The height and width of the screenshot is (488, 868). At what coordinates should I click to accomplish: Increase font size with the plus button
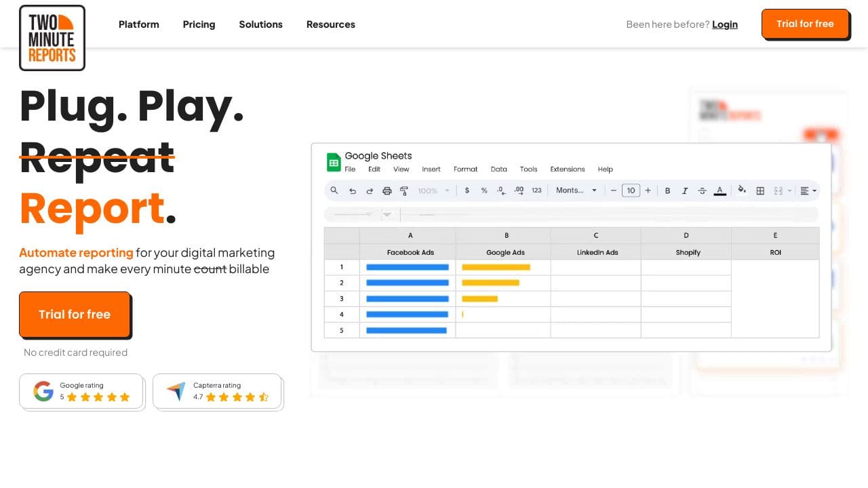(x=648, y=190)
